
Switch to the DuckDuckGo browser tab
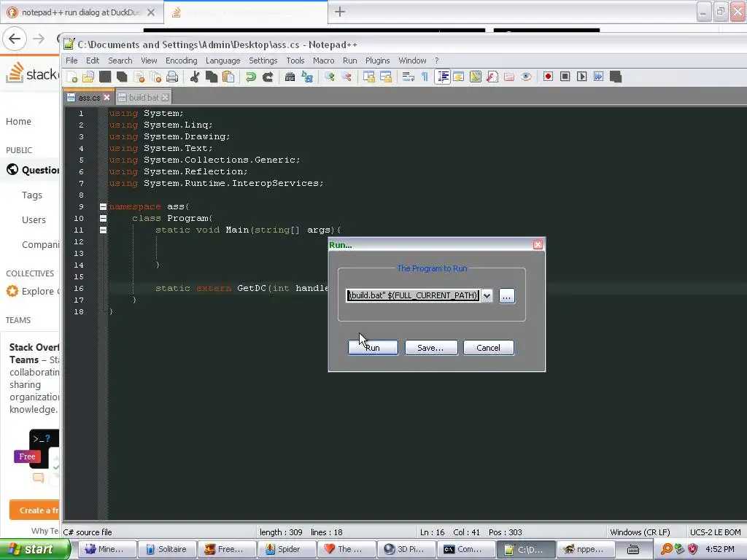pyautogui.click(x=81, y=12)
